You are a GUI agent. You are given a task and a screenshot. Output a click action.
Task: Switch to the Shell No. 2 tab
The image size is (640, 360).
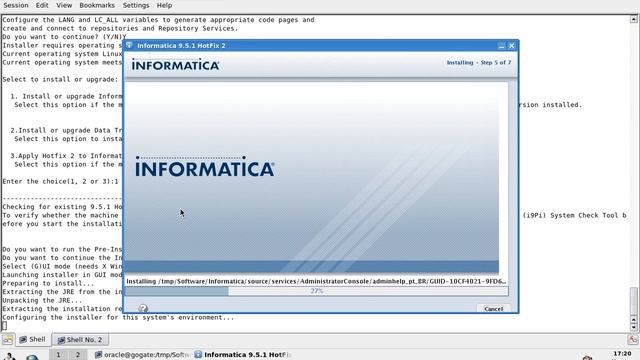point(80,340)
